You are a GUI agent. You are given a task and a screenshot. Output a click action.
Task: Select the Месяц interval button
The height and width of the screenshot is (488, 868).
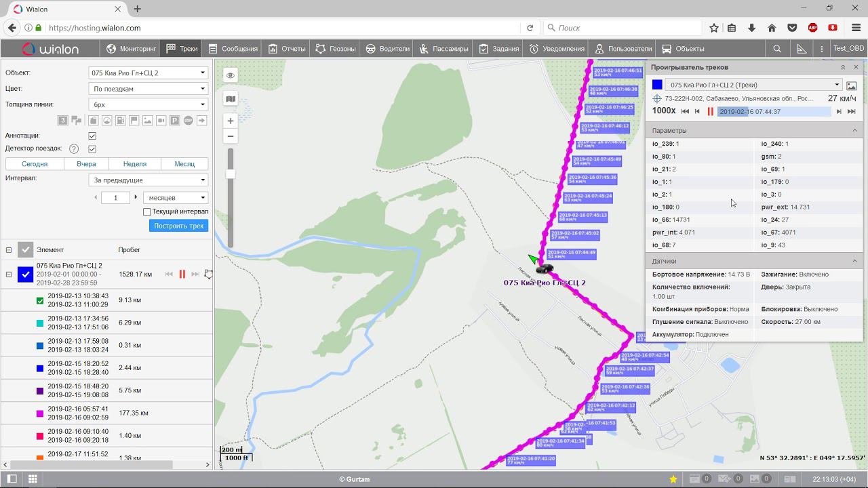(x=184, y=164)
